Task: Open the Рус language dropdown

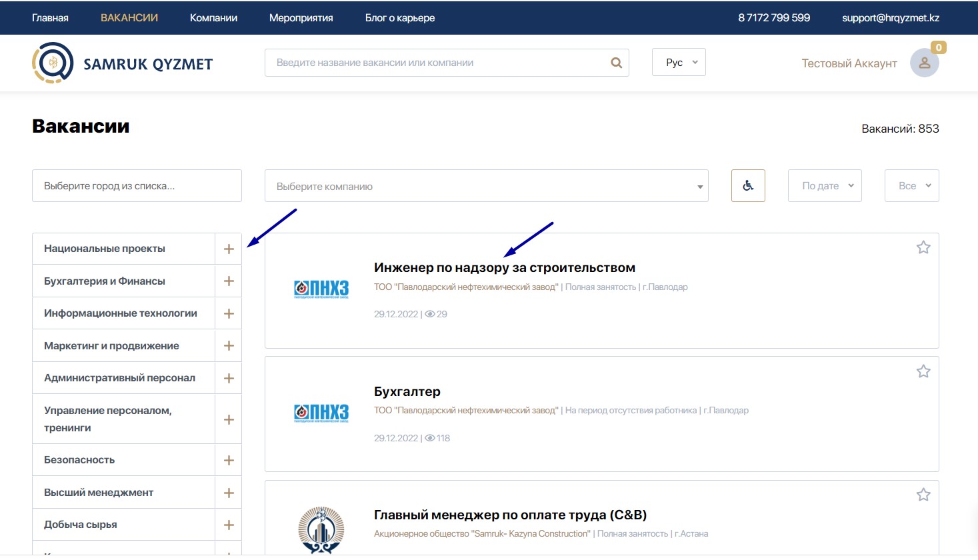Action: point(679,62)
